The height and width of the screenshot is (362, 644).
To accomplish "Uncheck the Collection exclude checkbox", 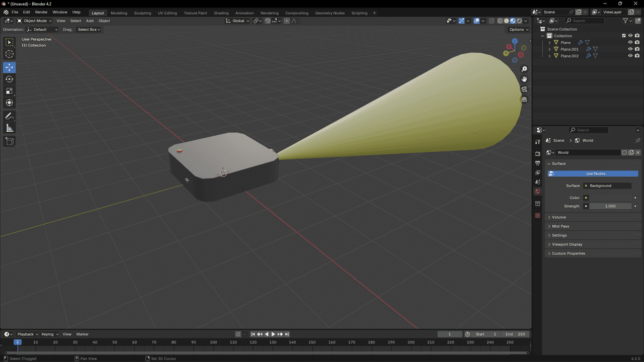I will (624, 36).
